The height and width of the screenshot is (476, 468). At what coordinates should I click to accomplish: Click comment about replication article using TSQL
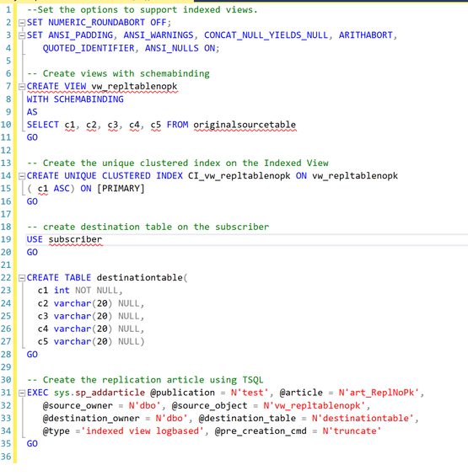coord(145,380)
